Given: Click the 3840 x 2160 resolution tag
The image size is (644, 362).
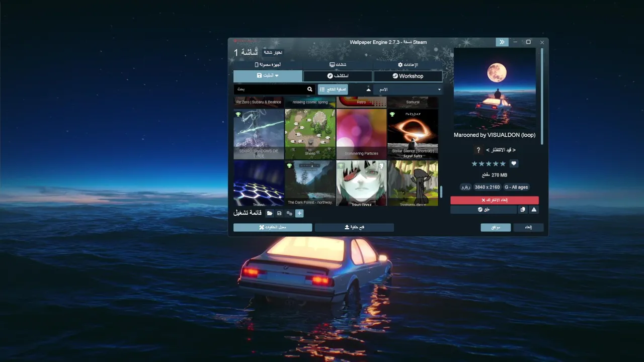Looking at the screenshot, I should (487, 187).
